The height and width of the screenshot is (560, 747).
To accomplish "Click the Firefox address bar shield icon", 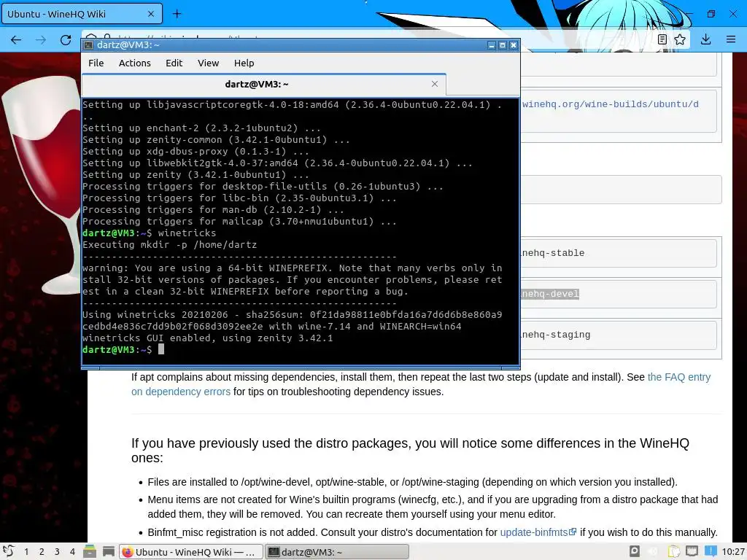I will (x=91, y=36).
